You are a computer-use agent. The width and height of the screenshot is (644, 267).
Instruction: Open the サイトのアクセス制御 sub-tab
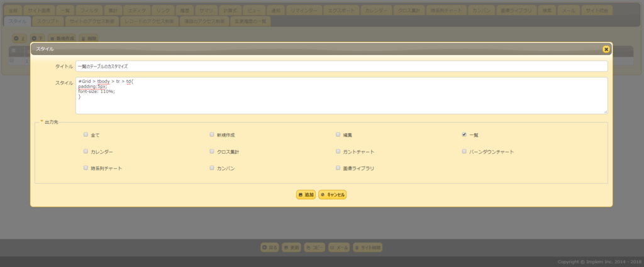92,21
